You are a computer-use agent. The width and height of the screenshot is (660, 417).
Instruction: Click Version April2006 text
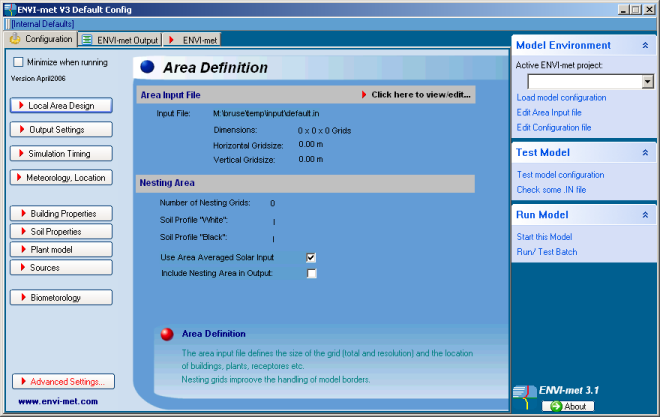[x=38, y=79]
